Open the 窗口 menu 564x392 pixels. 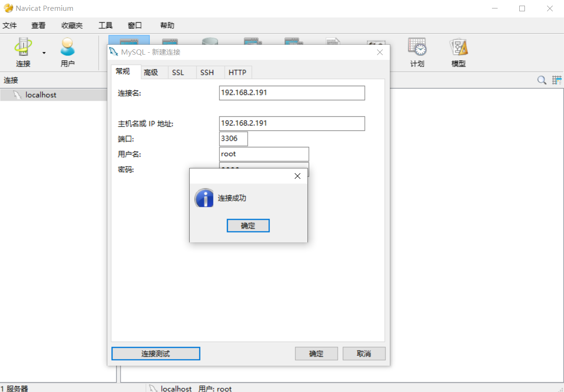(135, 25)
